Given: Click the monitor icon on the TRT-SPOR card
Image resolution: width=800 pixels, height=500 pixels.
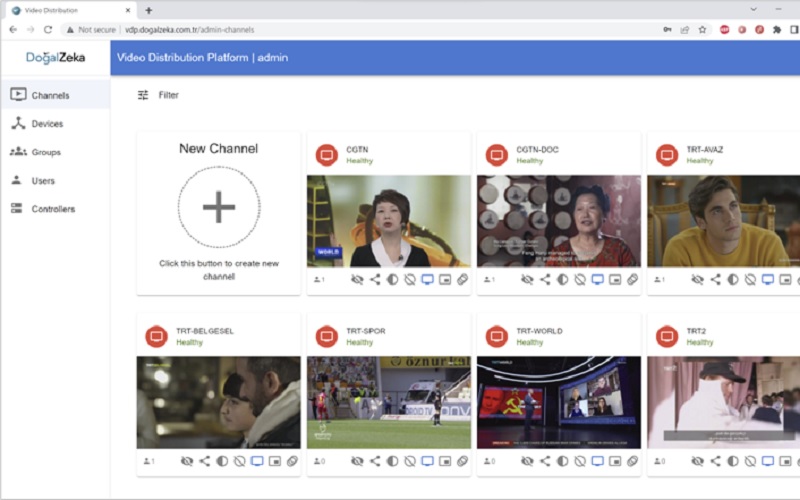Looking at the screenshot, I should pos(428,461).
